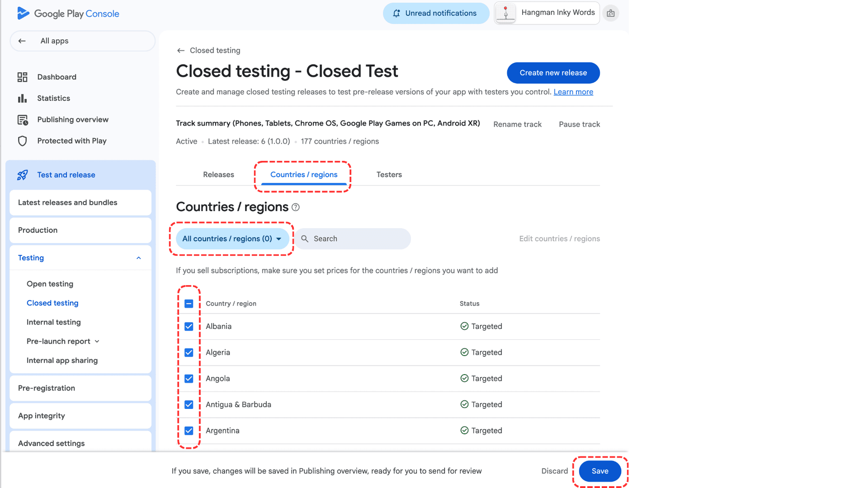Click the Test and release rocket icon

(x=22, y=175)
